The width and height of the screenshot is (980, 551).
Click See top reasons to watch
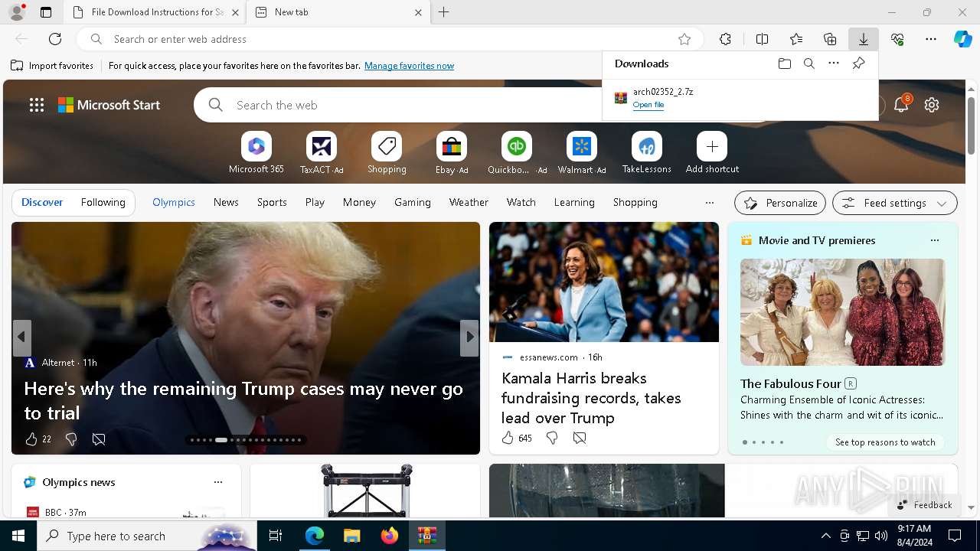(885, 442)
